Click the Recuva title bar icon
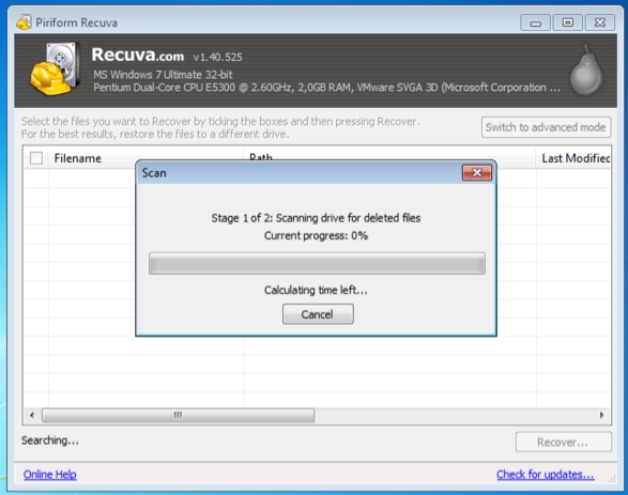This screenshot has height=495, width=628. [x=24, y=22]
